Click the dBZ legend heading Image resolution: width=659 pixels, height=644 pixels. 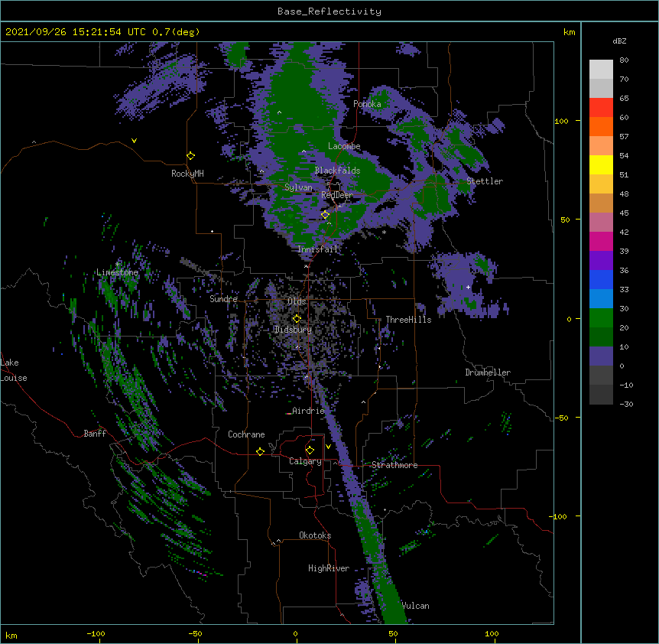[x=619, y=41]
